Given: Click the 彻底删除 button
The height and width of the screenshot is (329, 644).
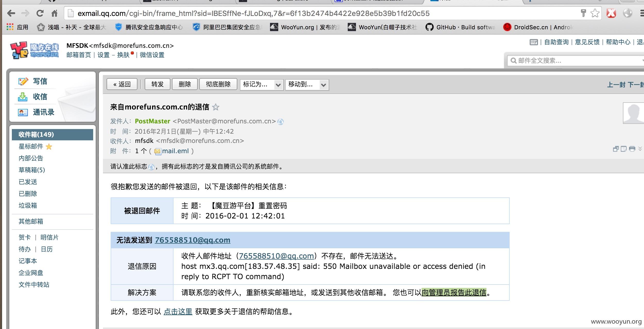Looking at the screenshot, I should pos(218,84).
